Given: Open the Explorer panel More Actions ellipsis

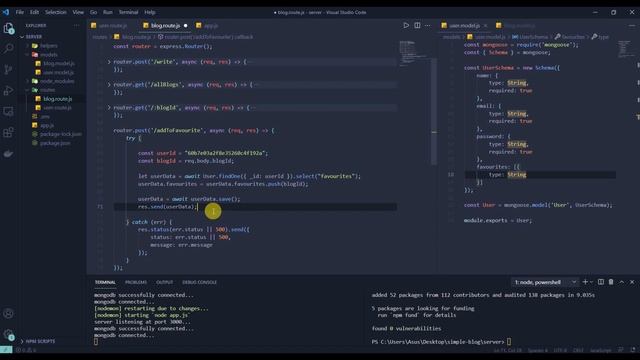Looking at the screenshot, I should (x=76, y=25).
